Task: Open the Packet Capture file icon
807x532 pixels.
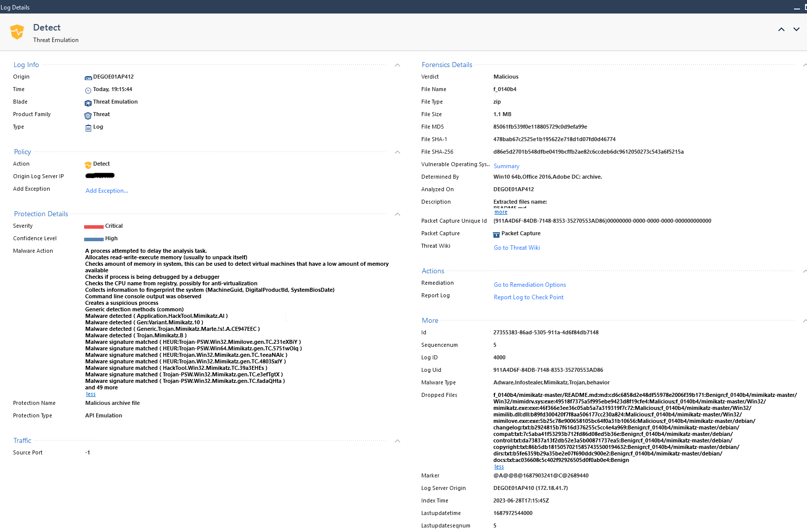Action: click(496, 234)
